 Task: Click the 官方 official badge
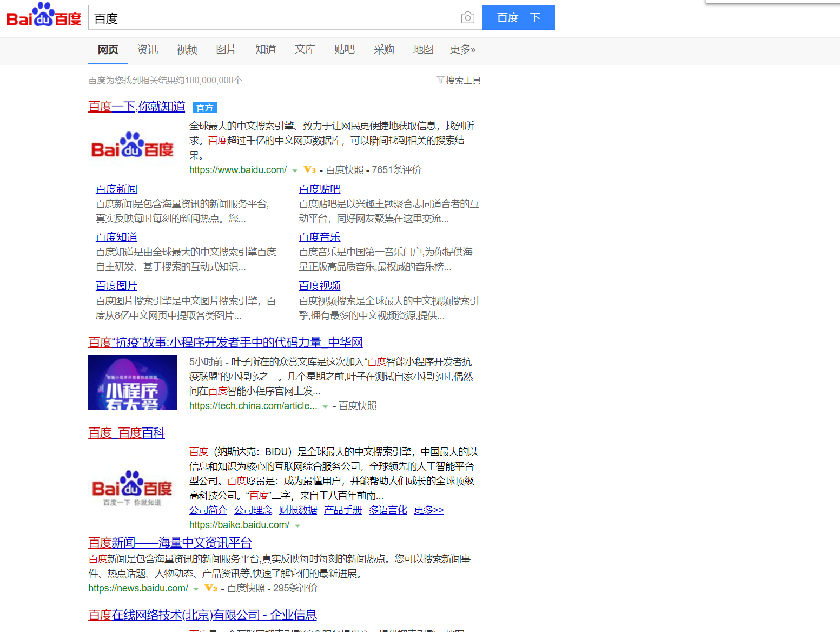204,108
